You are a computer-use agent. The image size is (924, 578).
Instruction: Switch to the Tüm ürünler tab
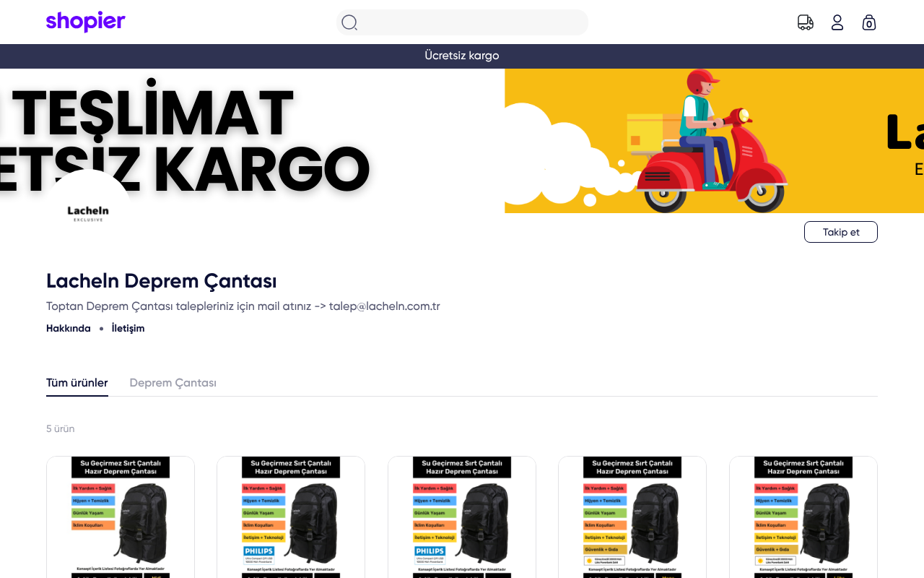77,383
